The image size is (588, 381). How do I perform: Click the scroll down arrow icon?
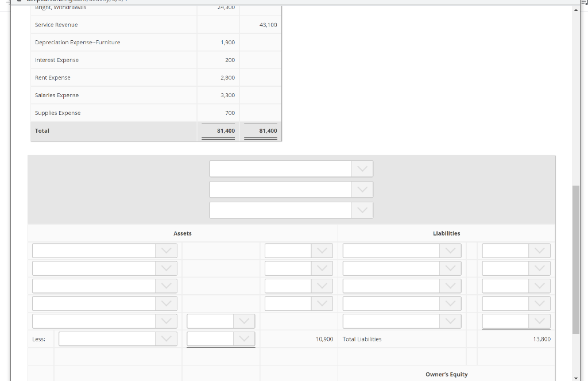(577, 377)
